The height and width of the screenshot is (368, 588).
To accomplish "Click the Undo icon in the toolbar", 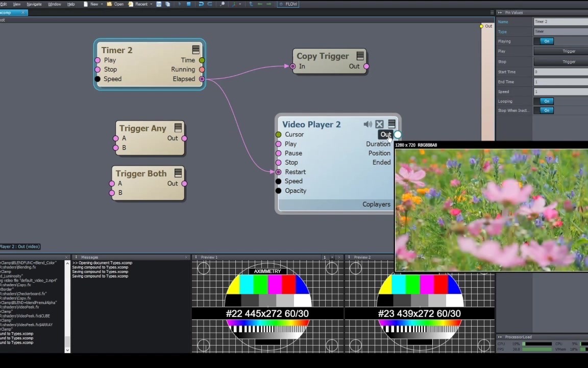I will 201,4.
